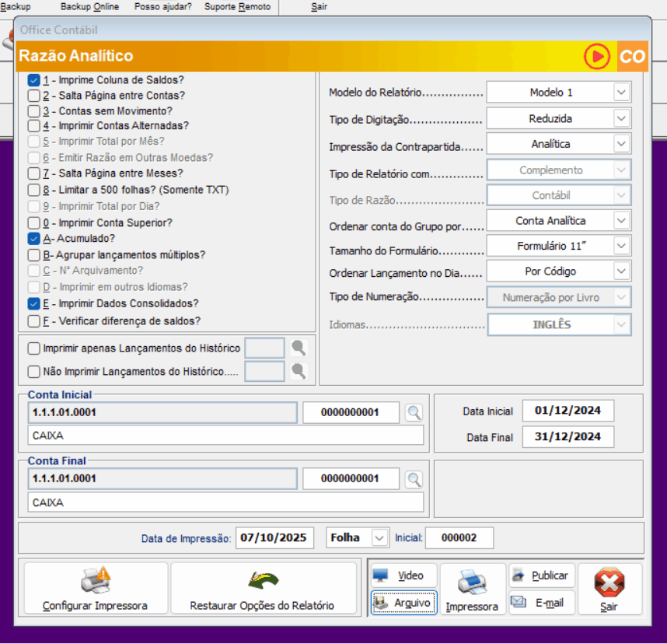This screenshot has width=667, height=644.
Task: Open Configurar Impressora printer settings
Action: (x=96, y=590)
